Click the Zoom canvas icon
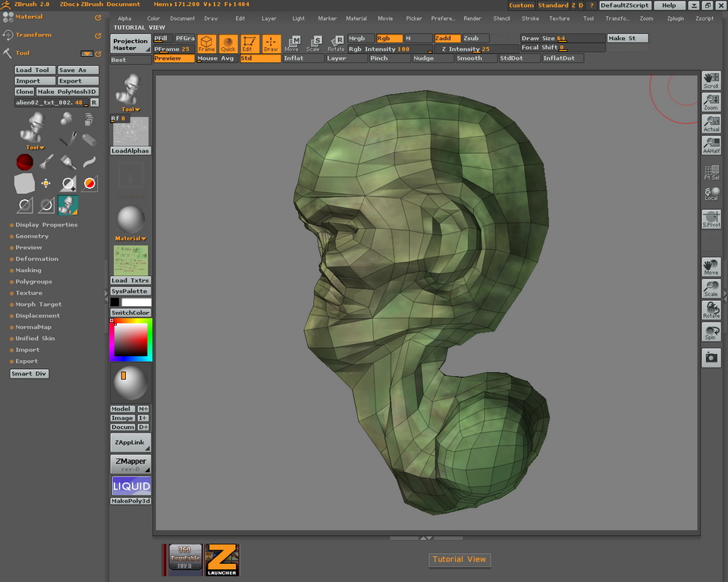This screenshot has width=728, height=582. pyautogui.click(x=711, y=102)
